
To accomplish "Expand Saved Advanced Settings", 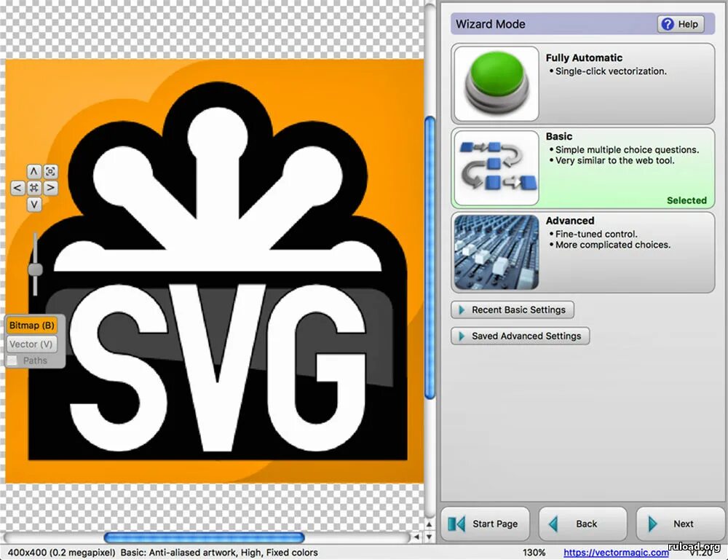I will 520,336.
